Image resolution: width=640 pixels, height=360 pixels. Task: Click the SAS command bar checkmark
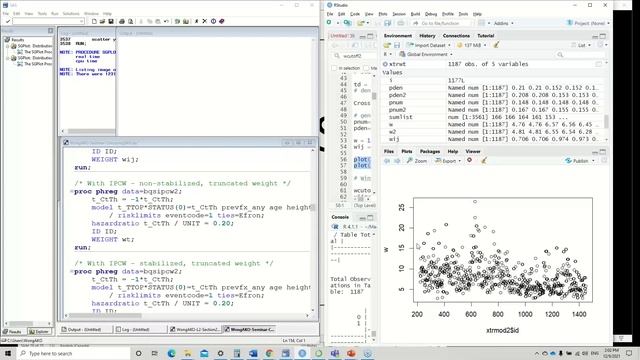coord(7,21)
